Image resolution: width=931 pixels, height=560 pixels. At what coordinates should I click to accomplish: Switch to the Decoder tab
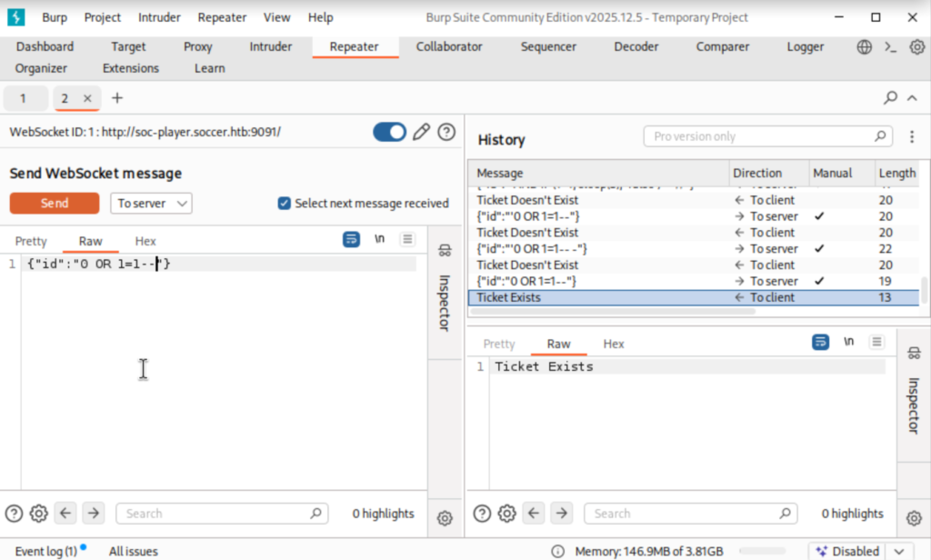point(636,46)
